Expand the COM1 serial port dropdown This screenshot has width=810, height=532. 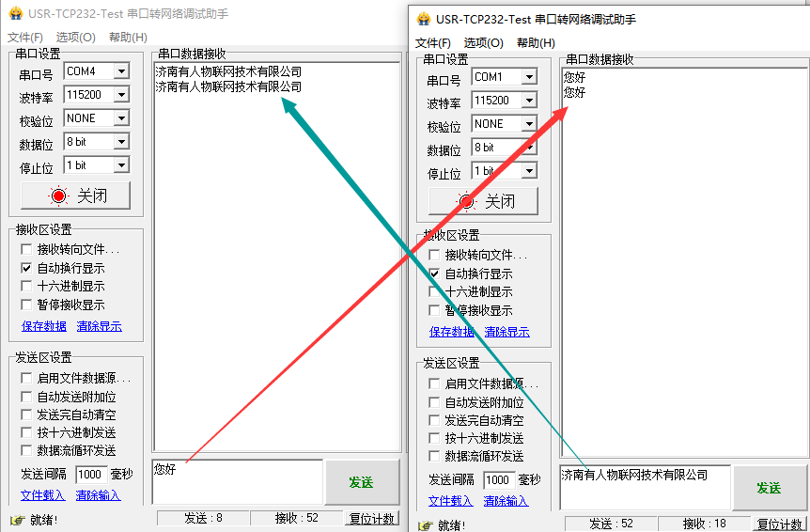(x=529, y=77)
